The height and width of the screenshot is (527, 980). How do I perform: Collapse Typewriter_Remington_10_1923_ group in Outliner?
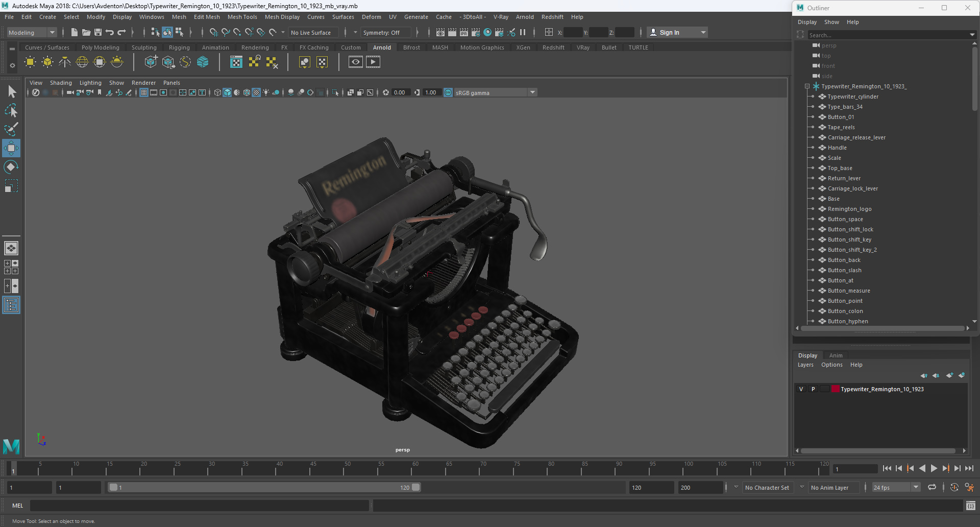[x=807, y=86]
